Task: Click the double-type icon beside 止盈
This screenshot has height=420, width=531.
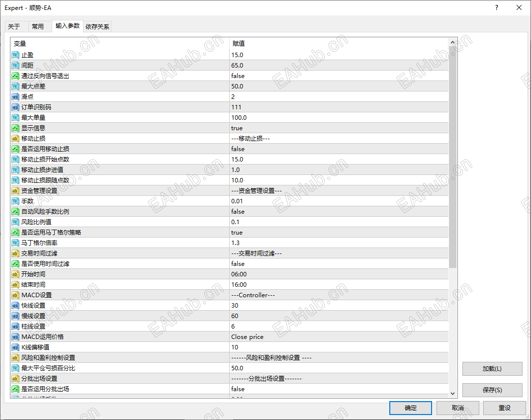Action: (15, 55)
